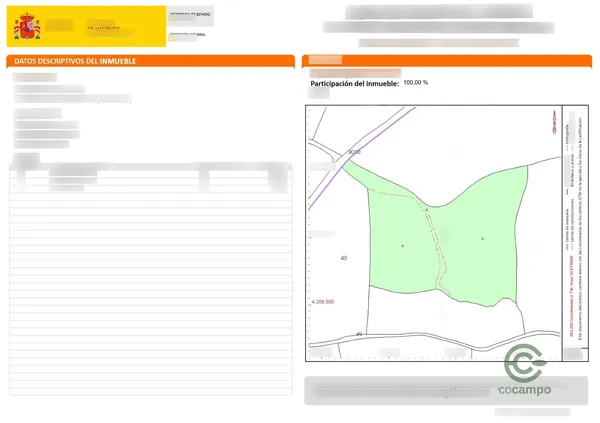Click the '4.208.500' coordinate label on the map
Viewport: 600px width, 423px height.
pos(323,302)
